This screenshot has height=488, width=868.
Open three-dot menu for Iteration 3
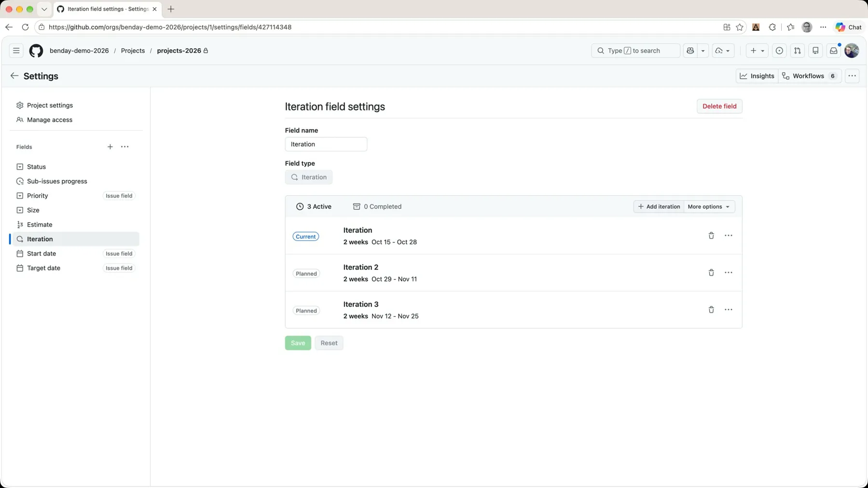pos(729,310)
